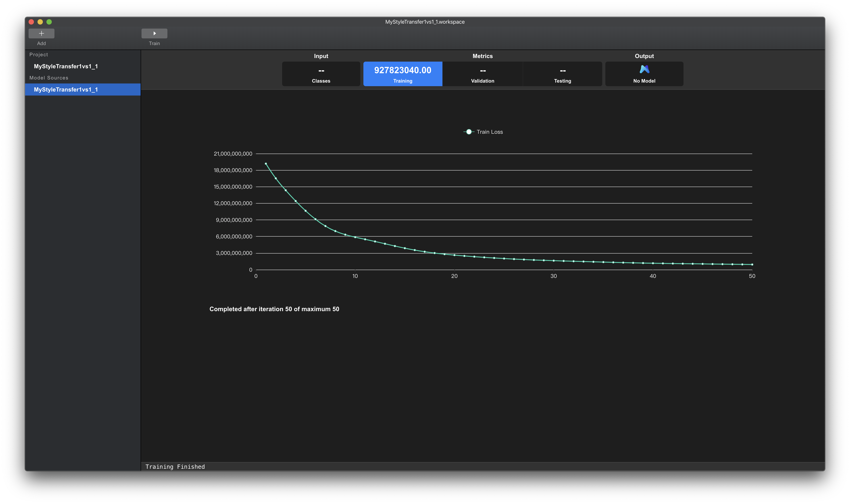Click the Create ML model output icon
Screen dimensions: 850x504
pyautogui.click(x=644, y=69)
